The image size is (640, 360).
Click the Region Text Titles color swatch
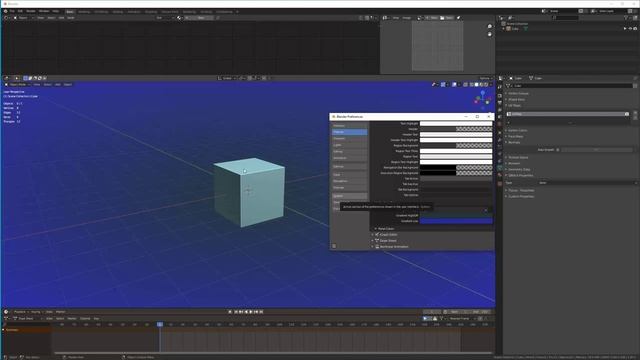(456, 151)
